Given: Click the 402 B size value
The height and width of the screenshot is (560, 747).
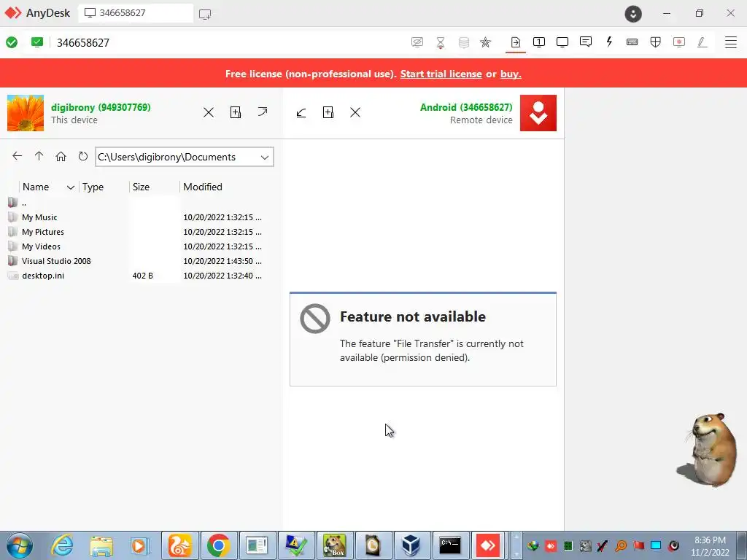Looking at the screenshot, I should pos(143,276).
